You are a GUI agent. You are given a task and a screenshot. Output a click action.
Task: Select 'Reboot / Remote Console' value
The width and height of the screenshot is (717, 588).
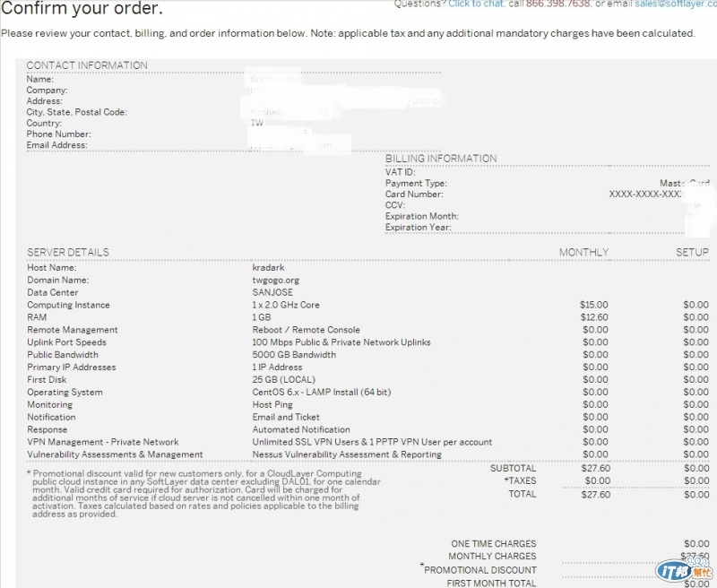pos(306,330)
